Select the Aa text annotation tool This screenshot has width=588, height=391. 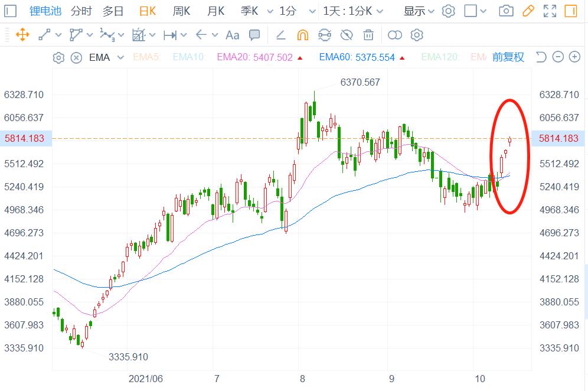pyautogui.click(x=233, y=35)
